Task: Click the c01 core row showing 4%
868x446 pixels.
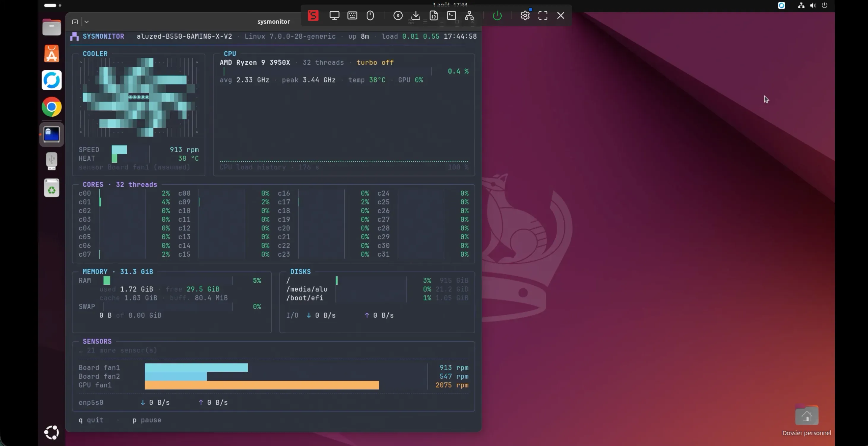Action: pos(124,202)
